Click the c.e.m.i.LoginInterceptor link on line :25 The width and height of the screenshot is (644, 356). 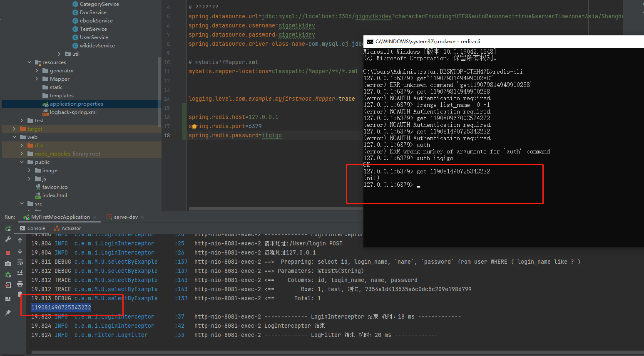114,243
